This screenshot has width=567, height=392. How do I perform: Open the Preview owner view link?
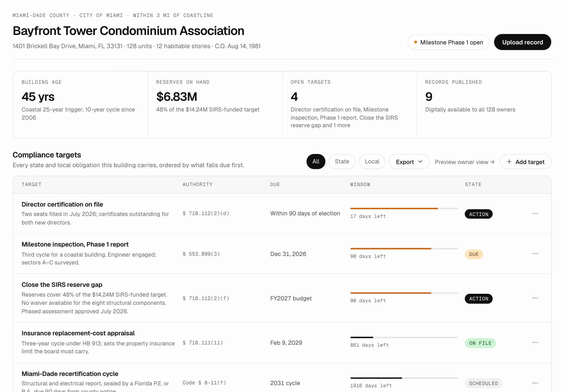(465, 162)
